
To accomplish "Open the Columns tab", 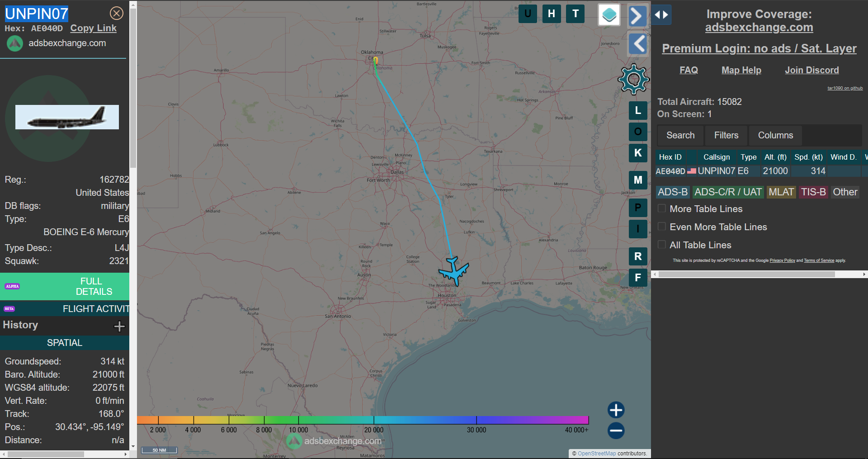I will 775,135.
